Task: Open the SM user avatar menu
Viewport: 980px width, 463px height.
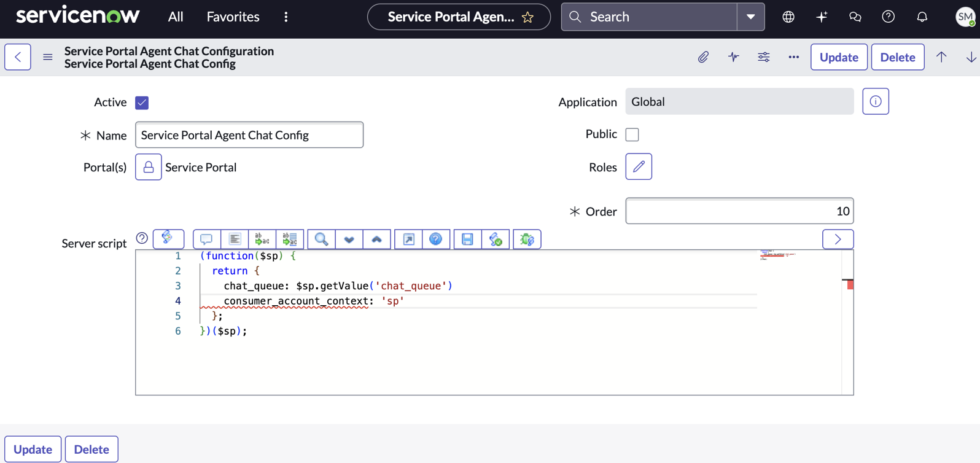Action: click(x=965, y=17)
